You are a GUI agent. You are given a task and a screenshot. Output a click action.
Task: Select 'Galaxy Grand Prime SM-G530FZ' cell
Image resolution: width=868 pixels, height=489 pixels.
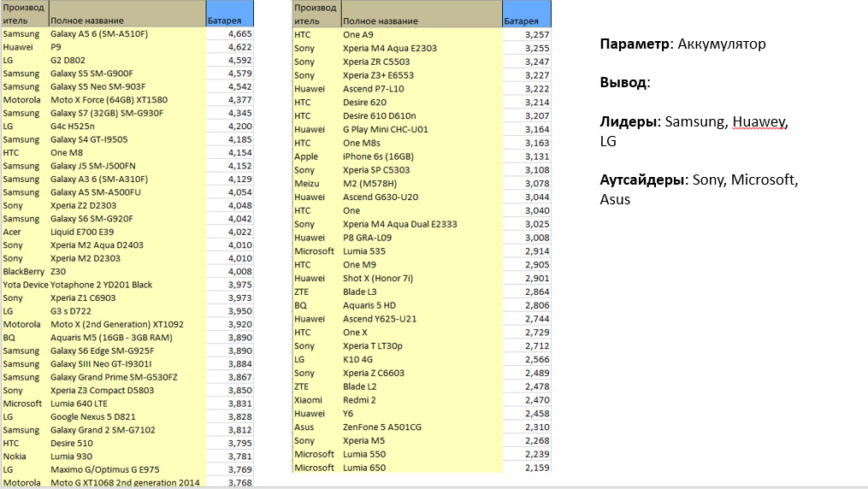click(127, 377)
